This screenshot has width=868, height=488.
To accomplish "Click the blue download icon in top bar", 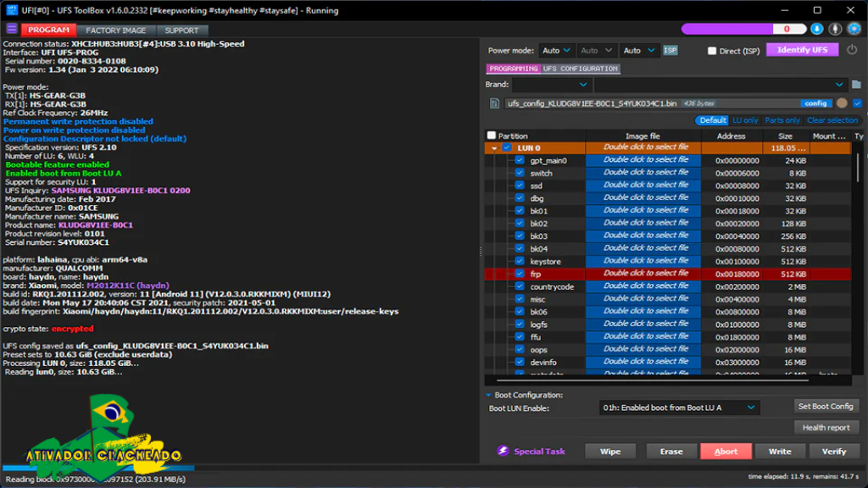I will pyautogui.click(x=816, y=29).
